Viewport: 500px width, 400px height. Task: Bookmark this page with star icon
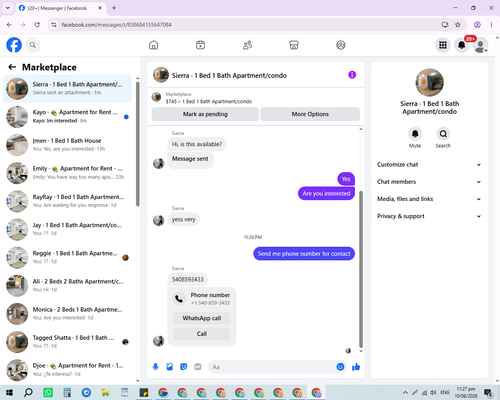458,25
